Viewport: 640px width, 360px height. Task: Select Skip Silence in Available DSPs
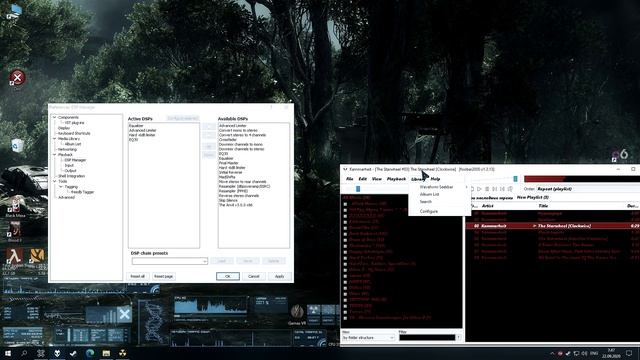click(x=228, y=200)
